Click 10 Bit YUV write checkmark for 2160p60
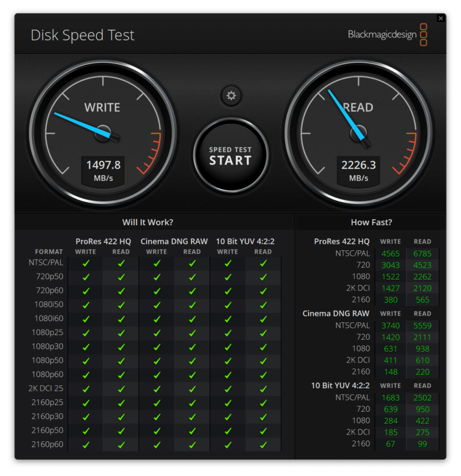Screen dimensions: 461x476 pyautogui.click(x=227, y=445)
